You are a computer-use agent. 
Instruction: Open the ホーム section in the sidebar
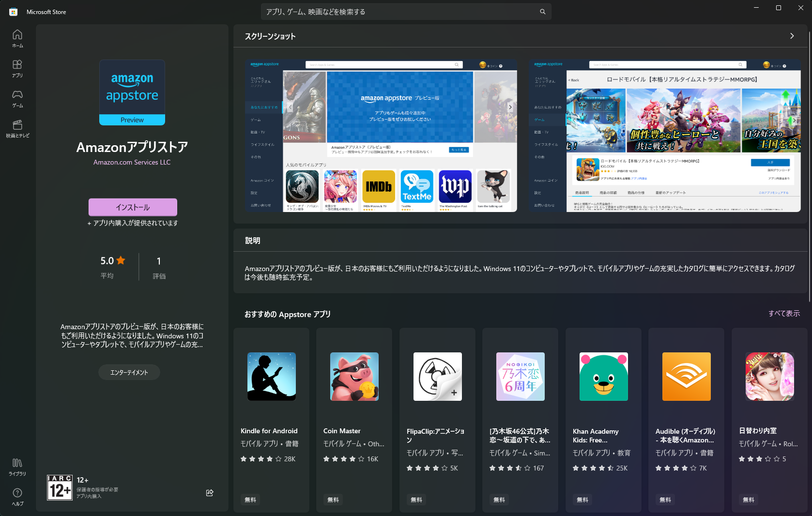click(x=17, y=39)
